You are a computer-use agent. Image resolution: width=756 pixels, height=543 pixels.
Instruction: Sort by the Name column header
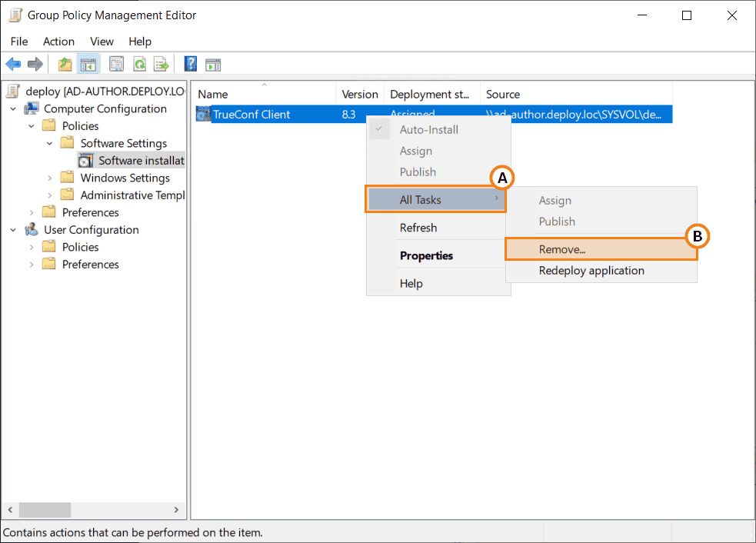pyautogui.click(x=265, y=94)
